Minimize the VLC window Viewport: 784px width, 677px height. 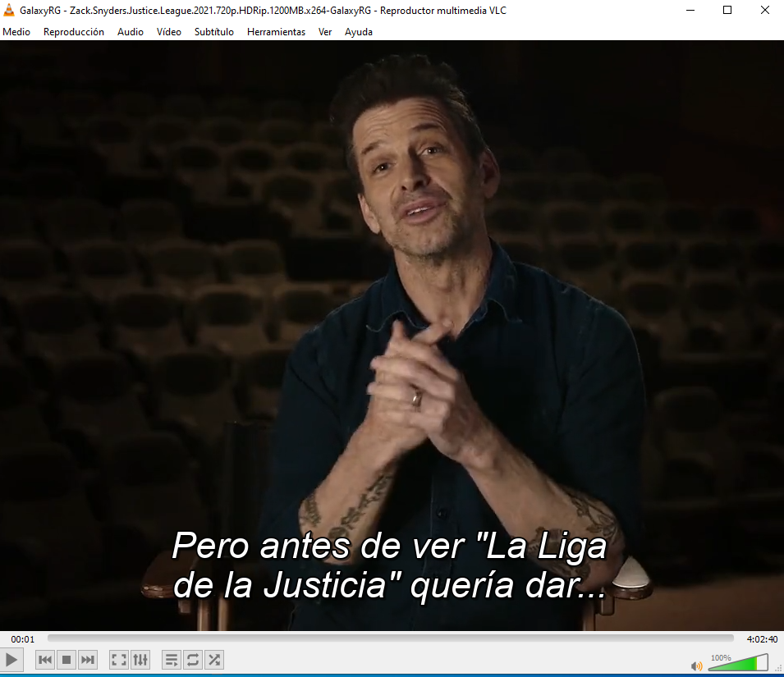(x=690, y=10)
